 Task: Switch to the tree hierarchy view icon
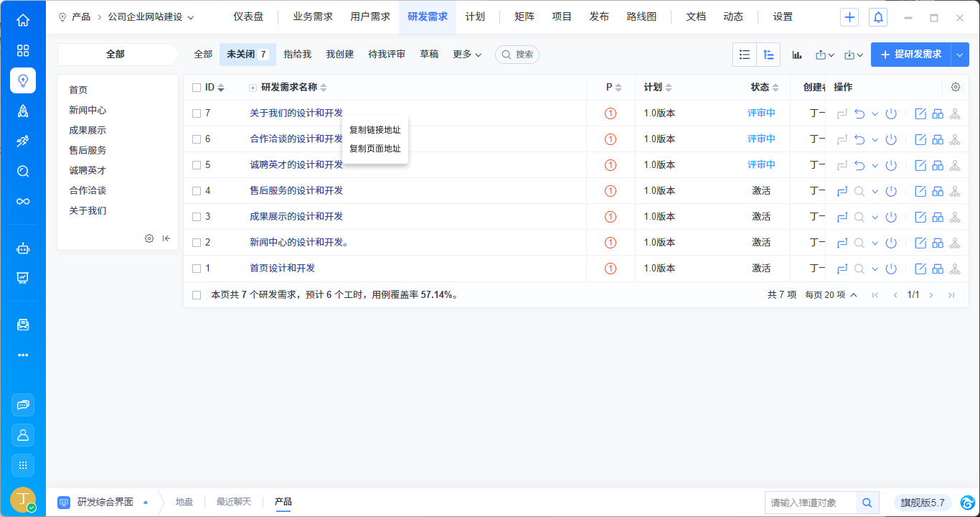click(x=768, y=55)
